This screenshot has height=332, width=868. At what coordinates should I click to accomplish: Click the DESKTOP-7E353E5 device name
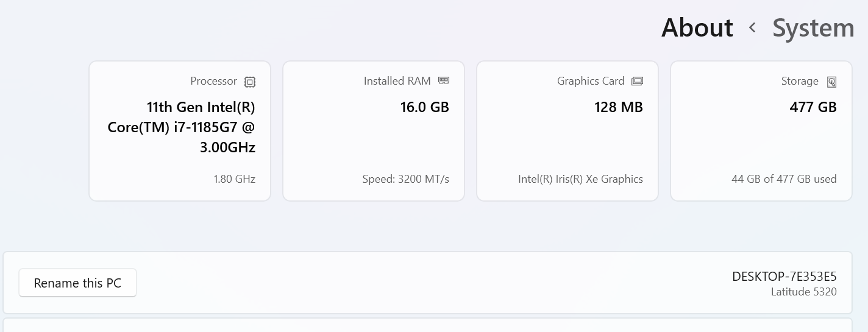point(784,277)
